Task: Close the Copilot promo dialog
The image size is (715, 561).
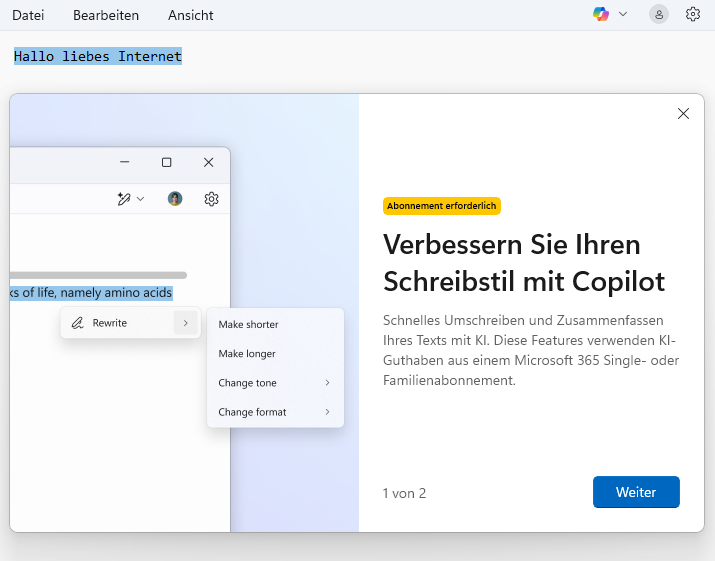Action: pos(683,114)
